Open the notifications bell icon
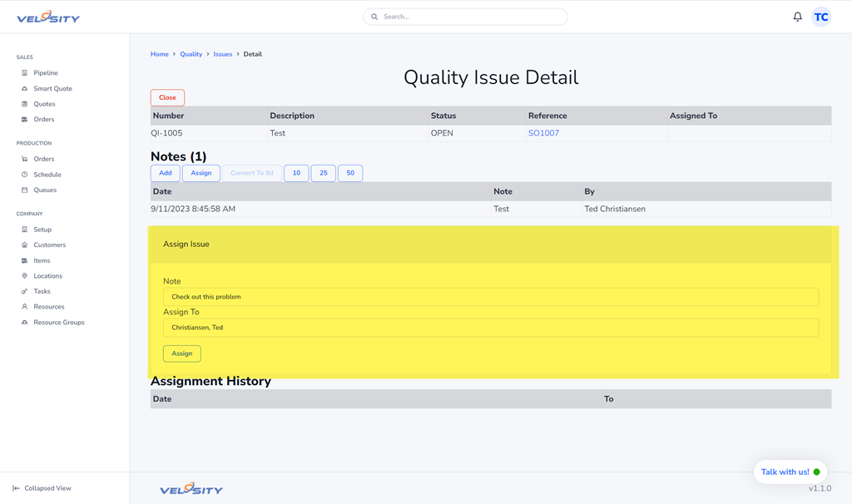 pos(797,17)
